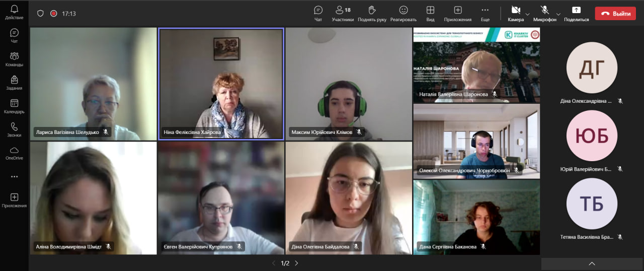Click muted mic icon by Дана Баканова
Viewport: 644px width, 271px height.
click(x=483, y=246)
